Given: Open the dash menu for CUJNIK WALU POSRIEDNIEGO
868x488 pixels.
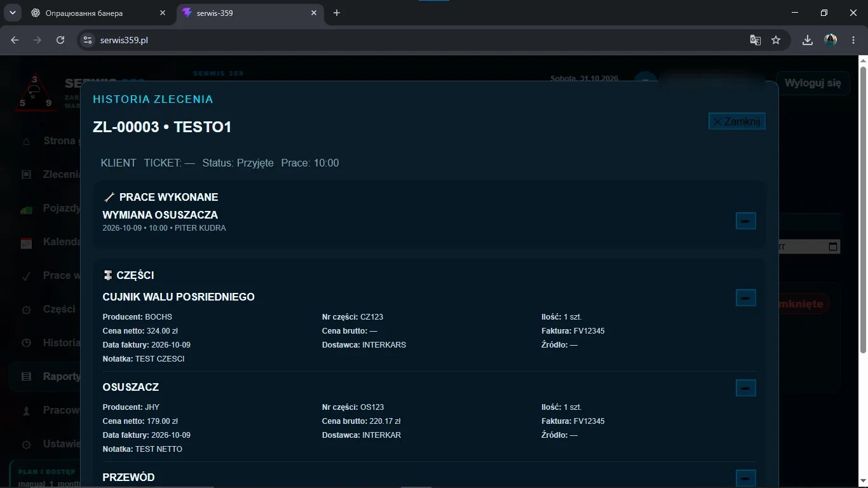Looking at the screenshot, I should (x=745, y=297).
